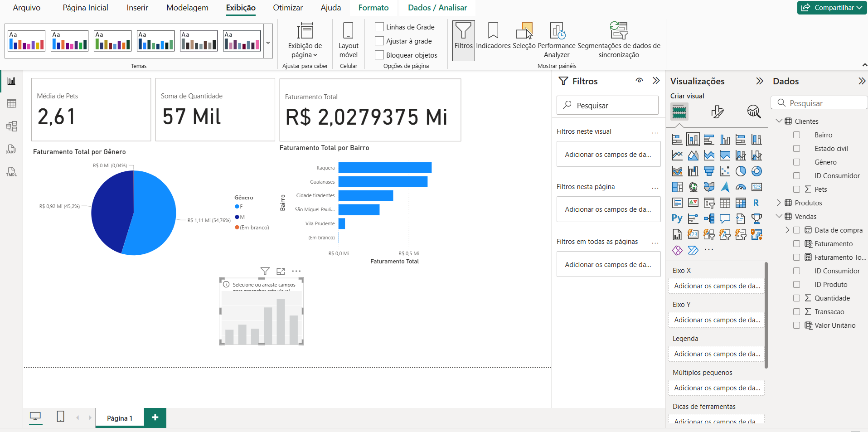
Task: Check the Valor Unitário field checkbox
Action: click(x=796, y=325)
